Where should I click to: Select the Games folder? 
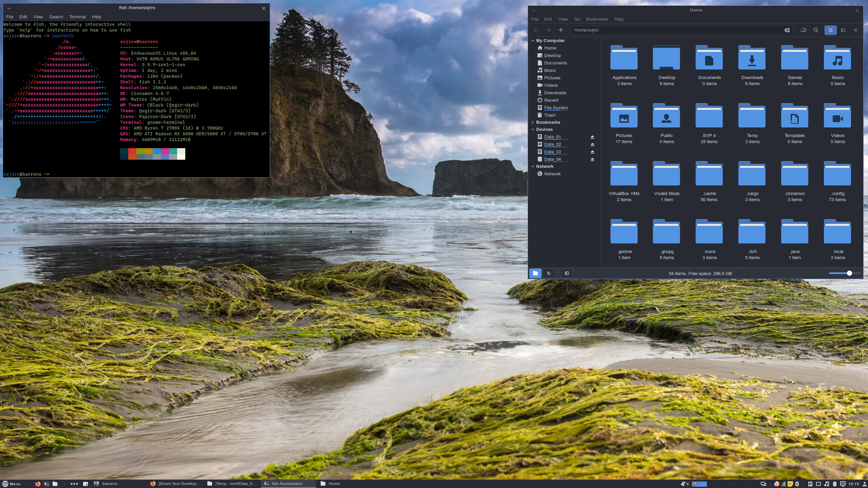coord(795,65)
